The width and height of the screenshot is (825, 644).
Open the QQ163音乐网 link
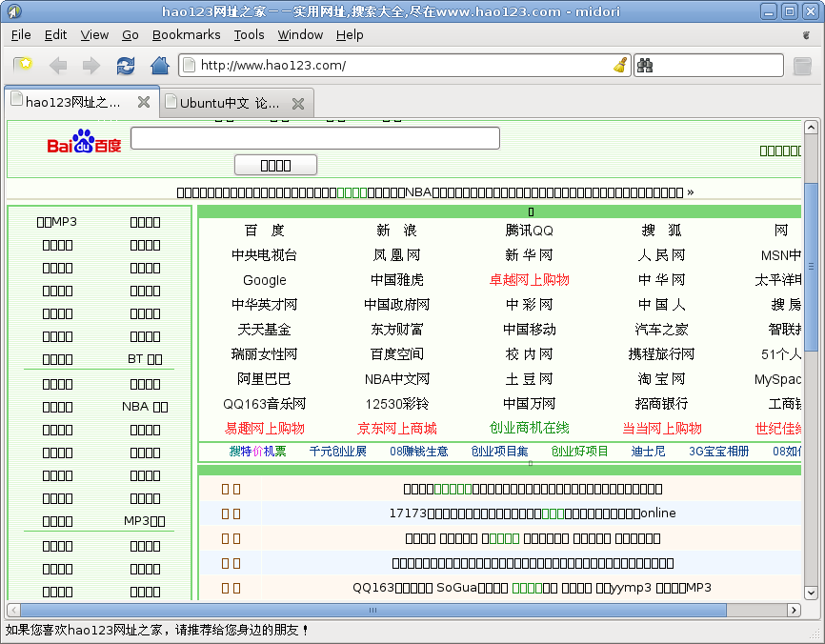click(264, 404)
